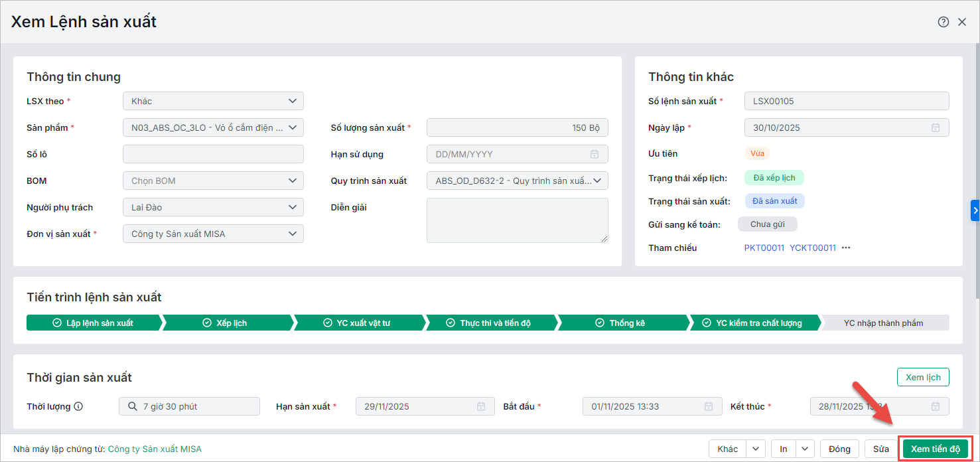
Task: Open the BOM dropdown
Action: [x=213, y=181]
